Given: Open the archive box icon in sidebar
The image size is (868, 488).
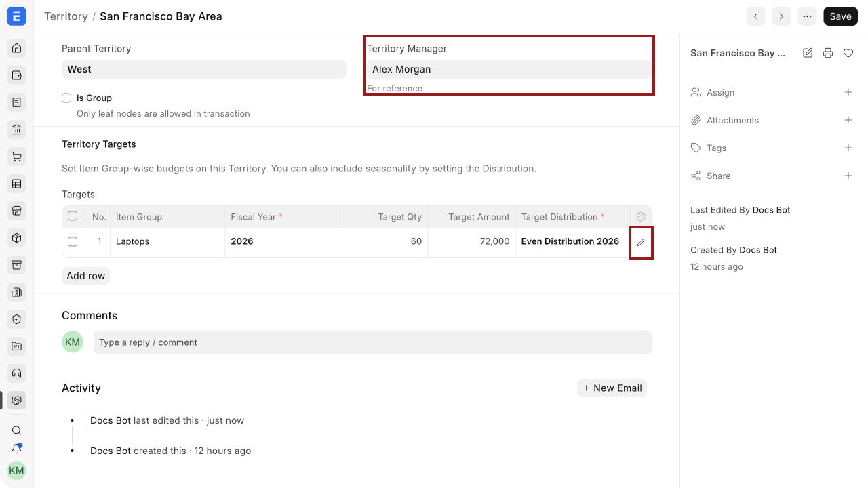Looking at the screenshot, I should tap(17, 265).
